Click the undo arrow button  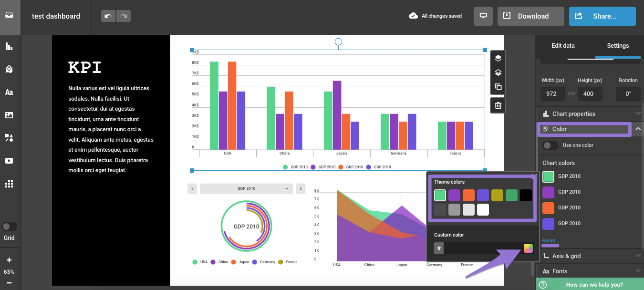click(x=108, y=16)
